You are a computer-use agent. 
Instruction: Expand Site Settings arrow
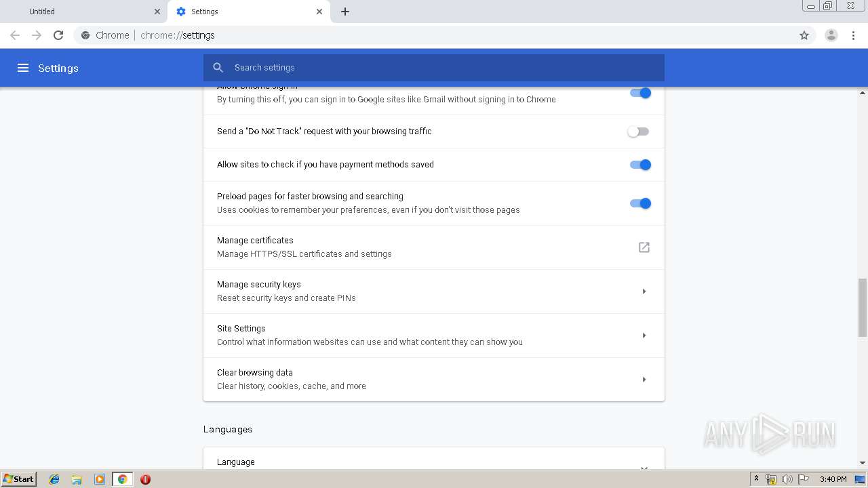pos(644,335)
